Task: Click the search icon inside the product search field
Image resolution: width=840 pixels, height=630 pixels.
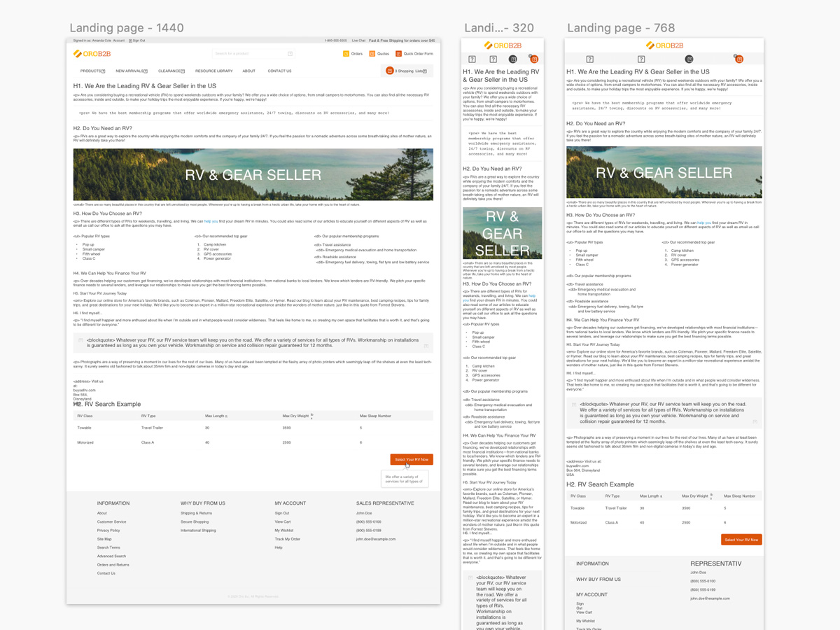Action: (290, 54)
